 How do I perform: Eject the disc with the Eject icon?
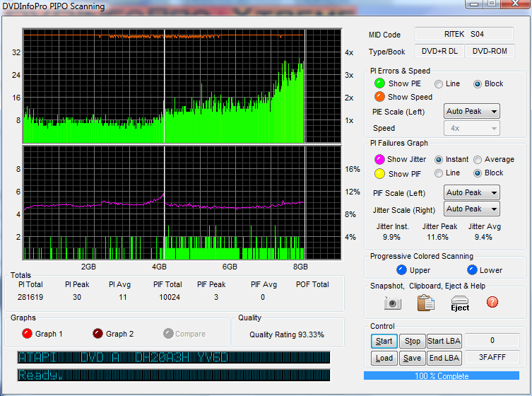(x=460, y=303)
